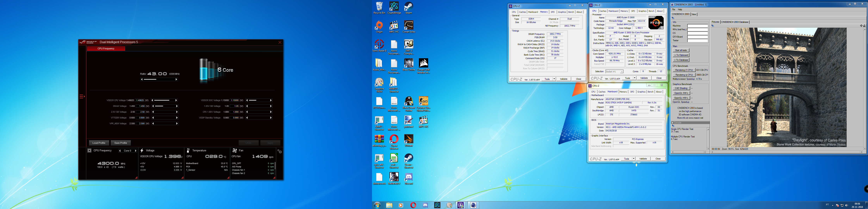Open the DiRT 3 Complete desktop icon
Image resolution: width=868 pixels, height=209 pixels.
tap(409, 47)
